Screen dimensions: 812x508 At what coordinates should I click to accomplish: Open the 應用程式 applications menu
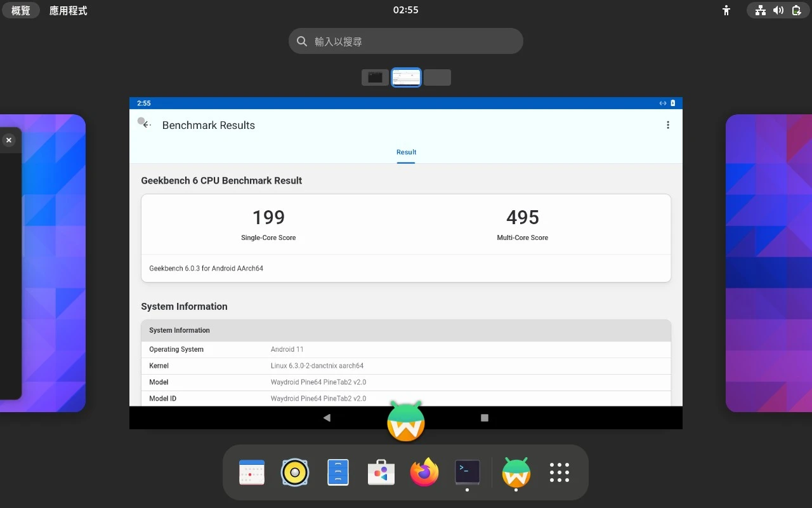69,11
